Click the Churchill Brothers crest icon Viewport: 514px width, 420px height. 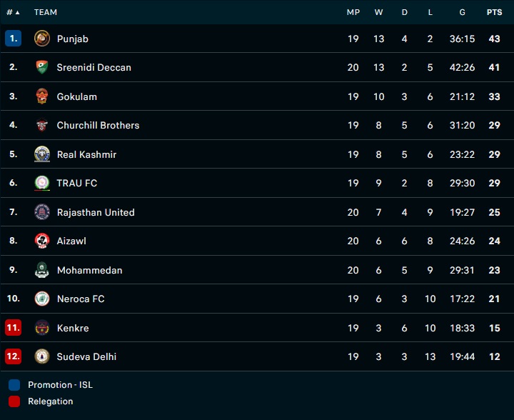pyautogui.click(x=42, y=125)
